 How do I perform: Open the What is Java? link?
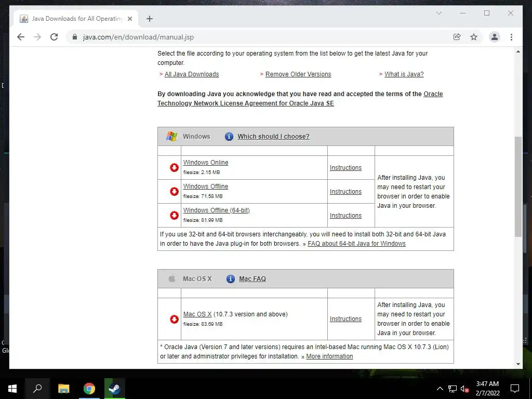pos(404,74)
